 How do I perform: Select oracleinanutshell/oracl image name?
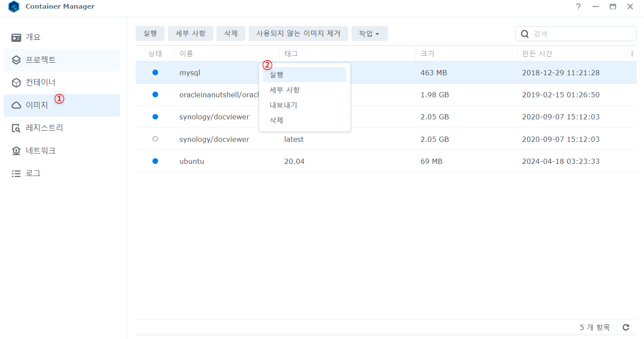(219, 95)
